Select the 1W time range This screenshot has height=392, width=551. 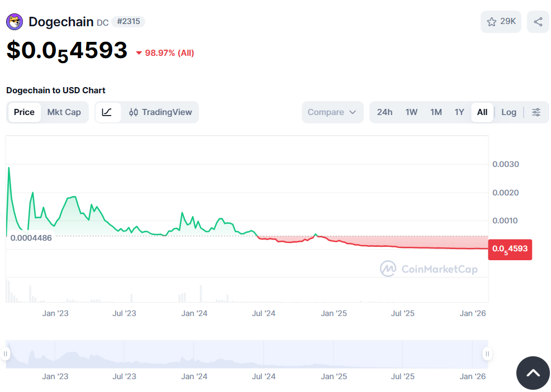click(x=411, y=112)
